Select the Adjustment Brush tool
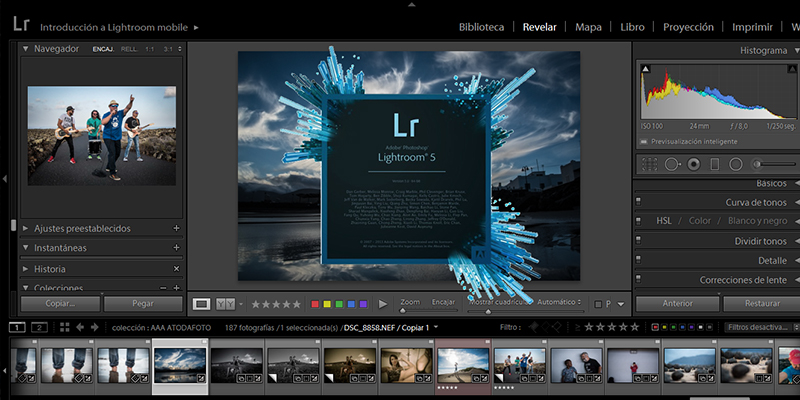This screenshot has width=800, height=400. pos(774,164)
